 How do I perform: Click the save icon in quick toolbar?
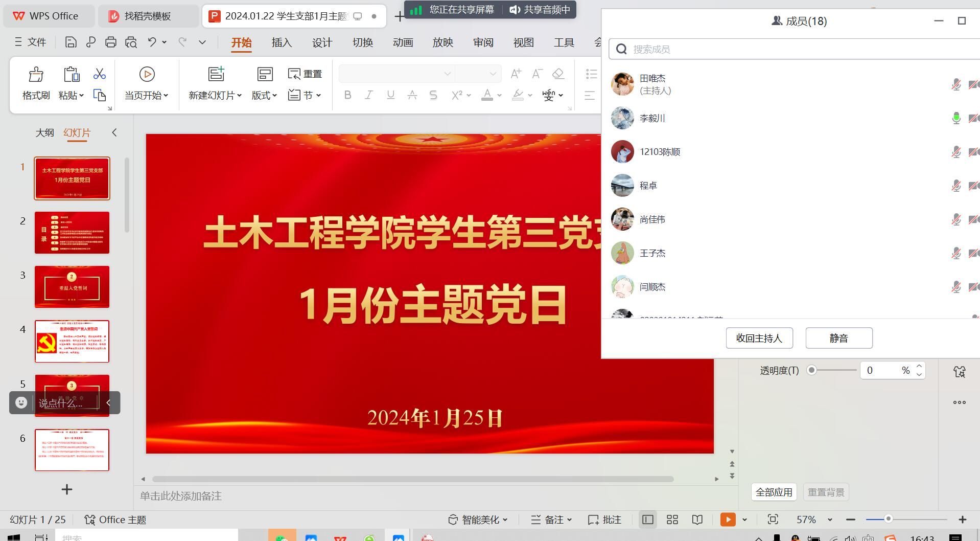(x=71, y=42)
